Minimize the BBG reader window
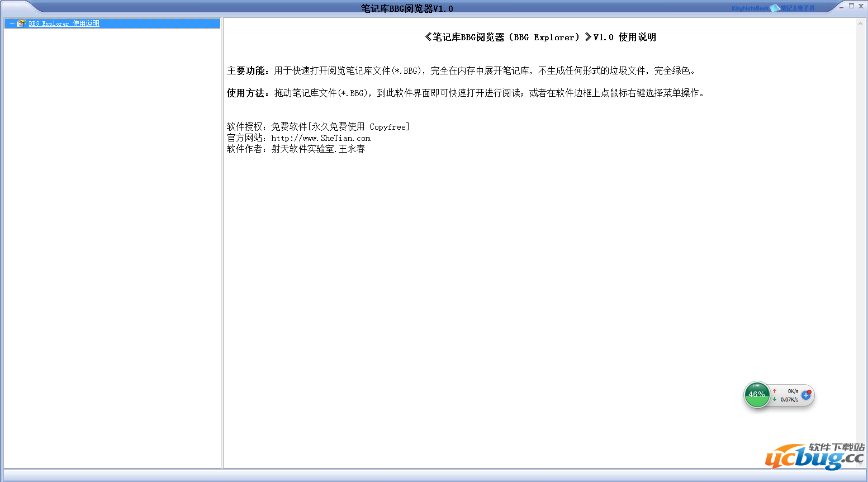The image size is (868, 482). pyautogui.click(x=842, y=7)
